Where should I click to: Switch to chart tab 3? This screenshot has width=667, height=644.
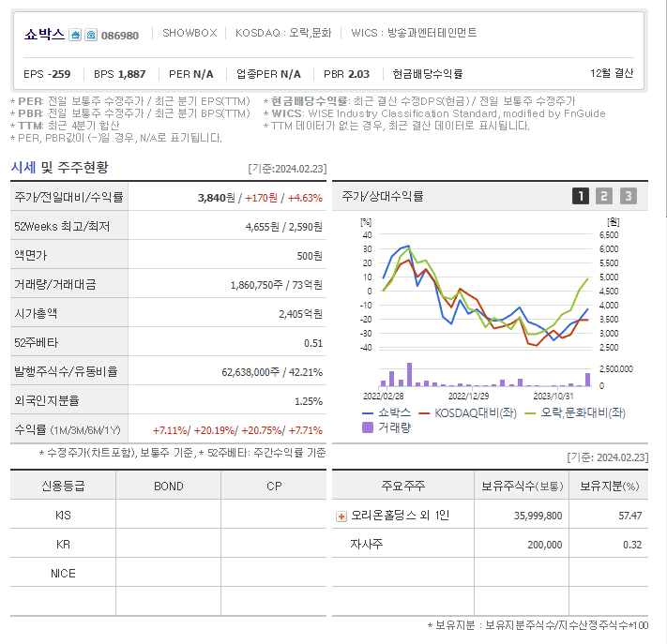pos(628,196)
